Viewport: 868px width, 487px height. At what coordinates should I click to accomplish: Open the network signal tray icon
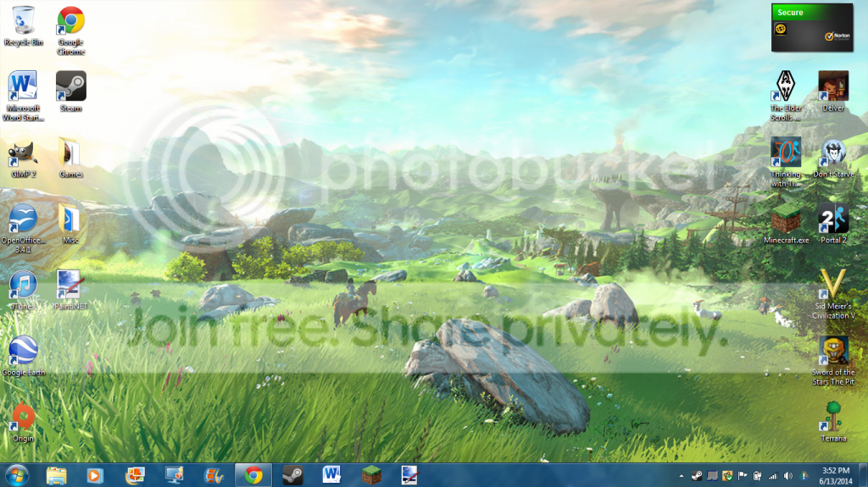pyautogui.click(x=773, y=476)
